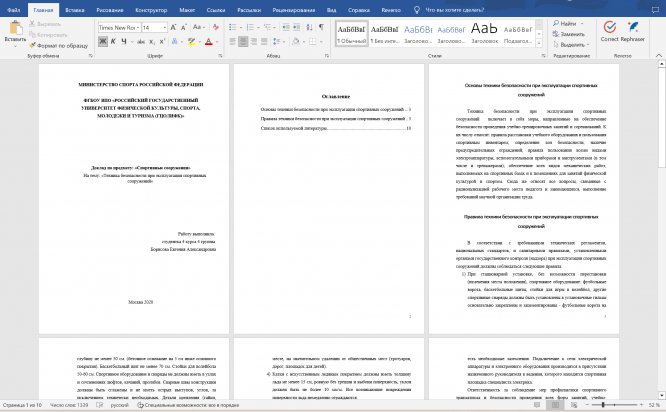Click the zoom in plus button
The width and height of the screenshot is (666, 412).
(x=641, y=405)
